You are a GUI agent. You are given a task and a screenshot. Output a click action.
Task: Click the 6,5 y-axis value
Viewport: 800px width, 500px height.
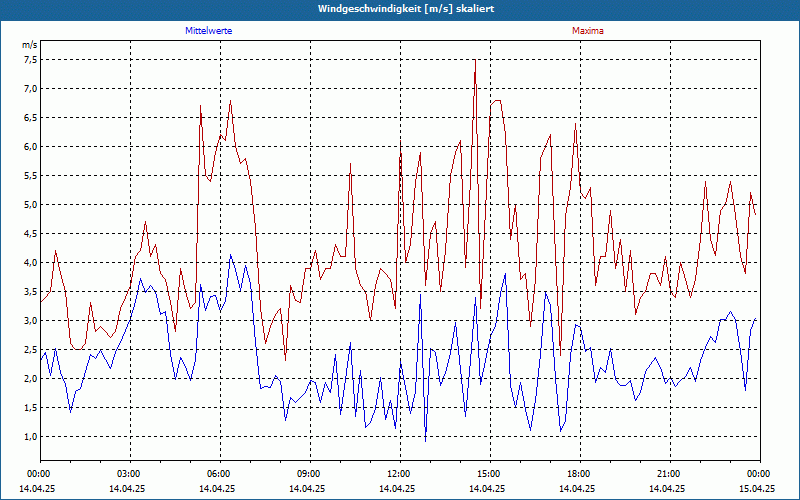coord(31,118)
